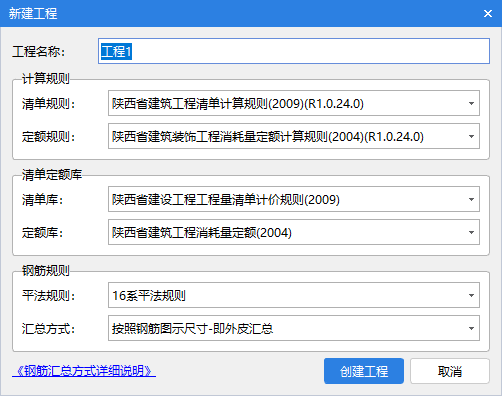Click the 汇总方式 label

(49, 328)
